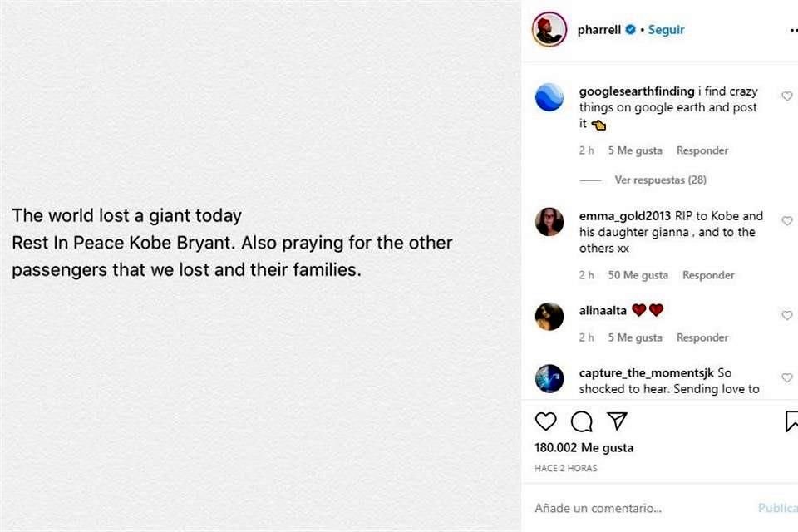798x532 pixels.
Task: Toggle like on emma_gold2013's comment heart
Action: tap(787, 220)
